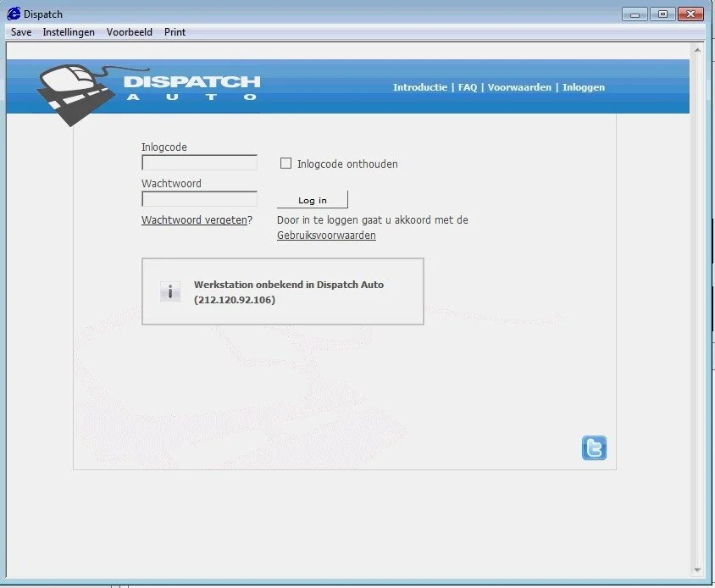715x588 pixels.
Task: Open the Voorwaarden header link
Action: click(519, 87)
